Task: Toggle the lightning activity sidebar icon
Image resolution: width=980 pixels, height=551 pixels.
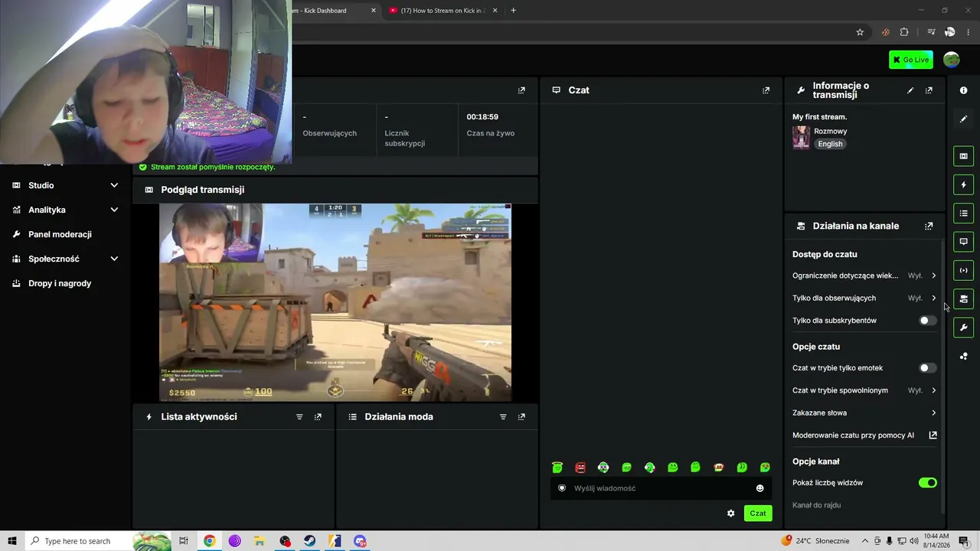Action: click(x=963, y=184)
